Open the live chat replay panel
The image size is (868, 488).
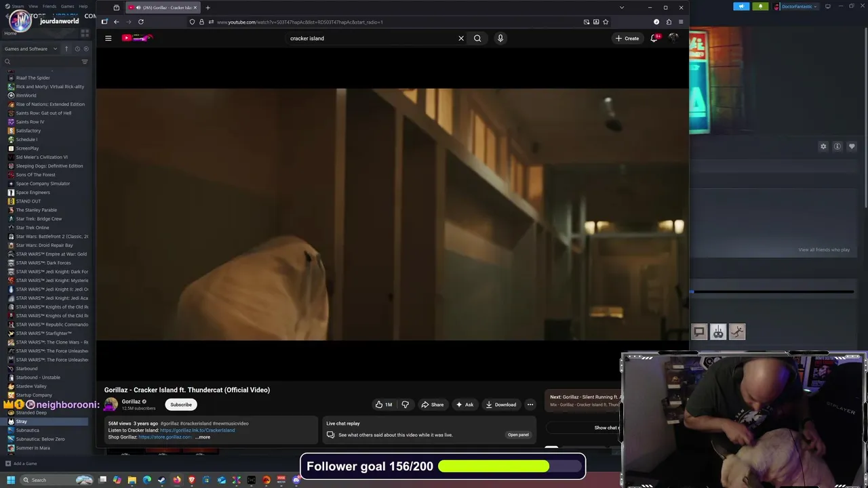(518, 434)
